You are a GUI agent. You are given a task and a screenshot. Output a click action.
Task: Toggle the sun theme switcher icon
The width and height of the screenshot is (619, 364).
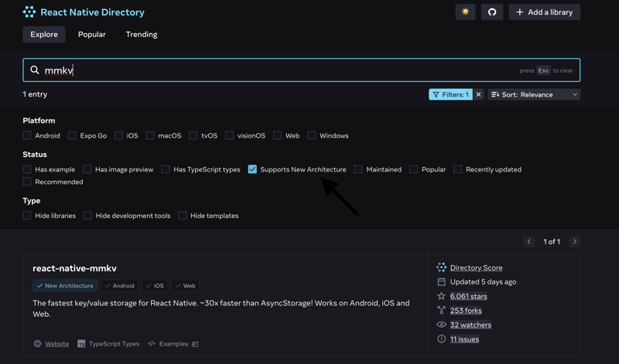coord(465,12)
